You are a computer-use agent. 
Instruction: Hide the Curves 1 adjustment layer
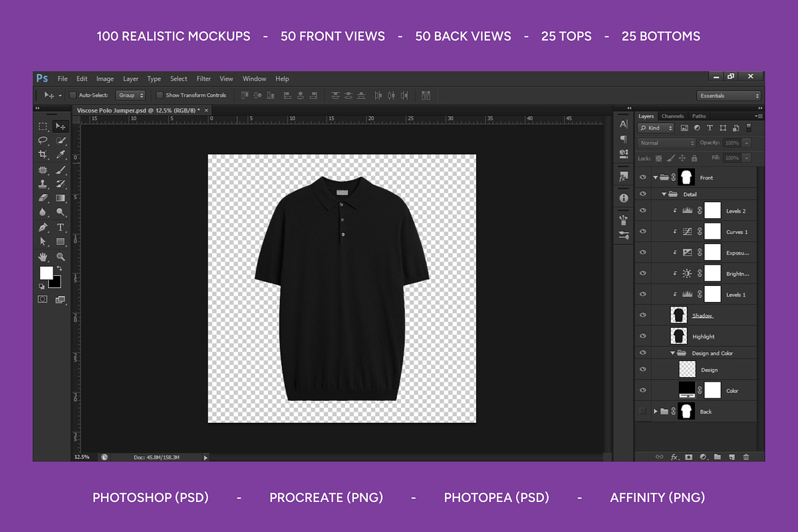click(x=642, y=231)
